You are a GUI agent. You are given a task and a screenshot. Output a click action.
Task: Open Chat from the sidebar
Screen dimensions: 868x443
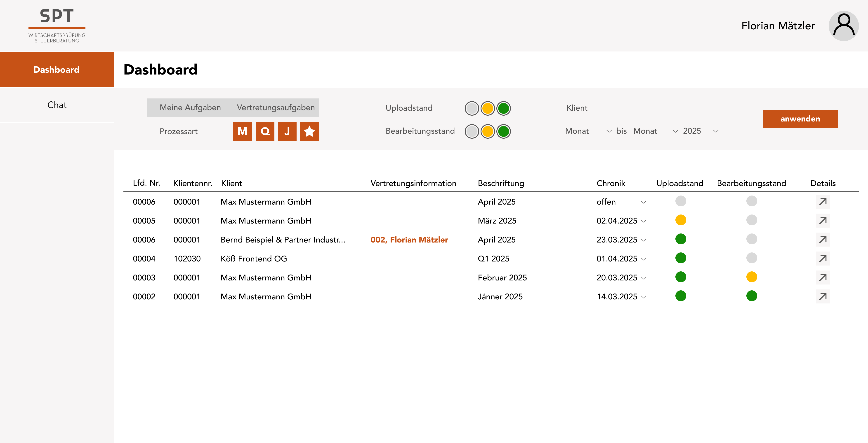click(x=57, y=105)
